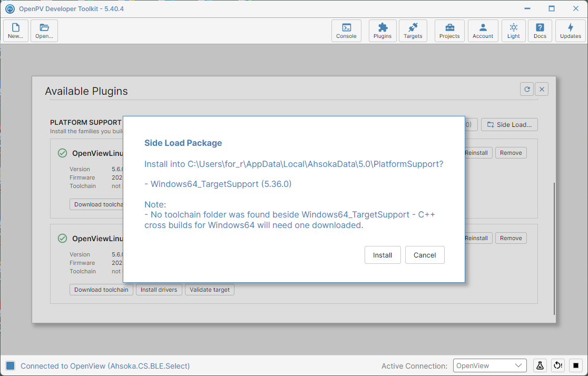Image resolution: width=588 pixels, height=376 pixels.
Task: Click the blue connection status indicator square
Action: click(11, 366)
